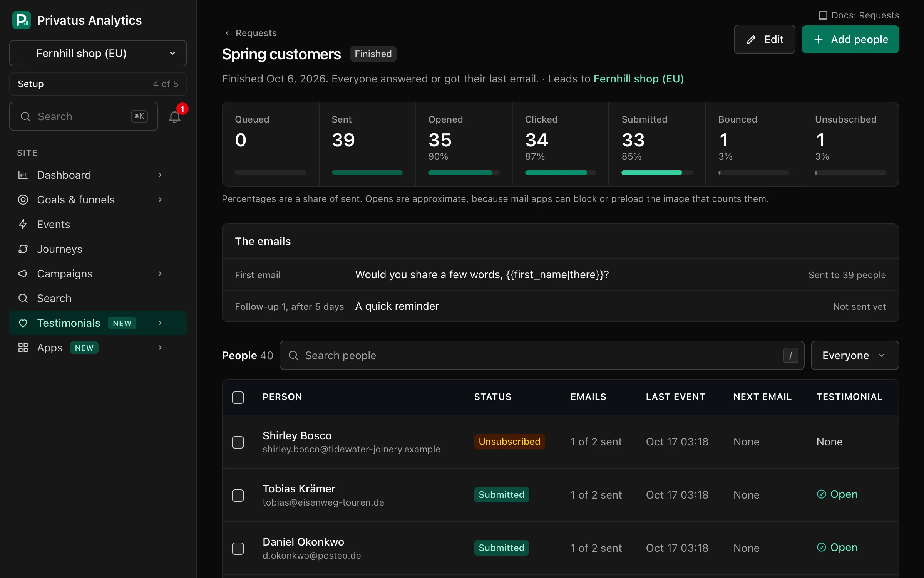Image resolution: width=924 pixels, height=578 pixels.
Task: Click the Events lightning icon
Action: [23, 224]
